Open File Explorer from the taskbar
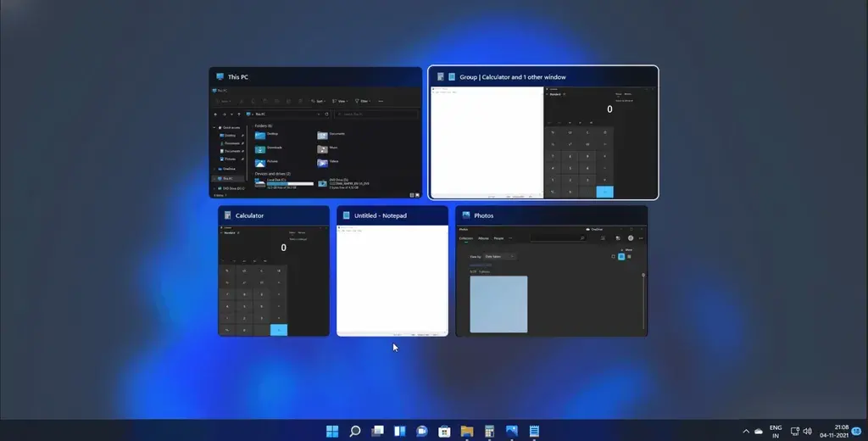Screen dimensions: 868x441 click(x=467, y=431)
